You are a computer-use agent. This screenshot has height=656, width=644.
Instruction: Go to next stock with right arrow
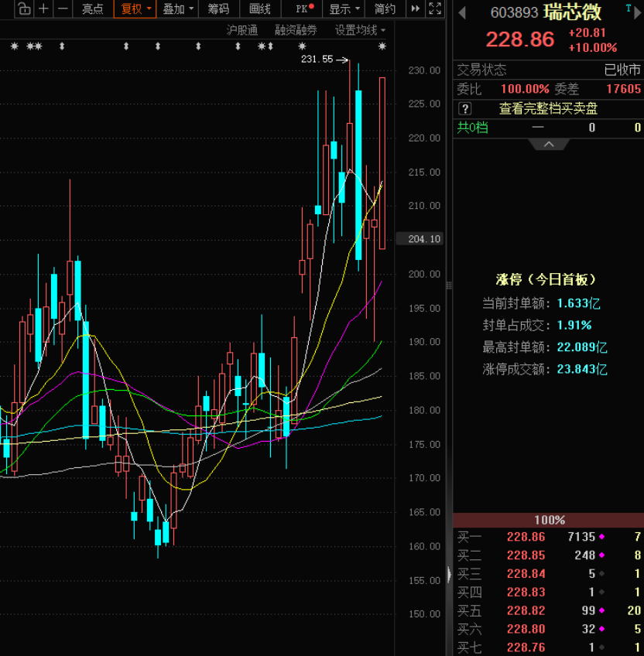[638, 12]
